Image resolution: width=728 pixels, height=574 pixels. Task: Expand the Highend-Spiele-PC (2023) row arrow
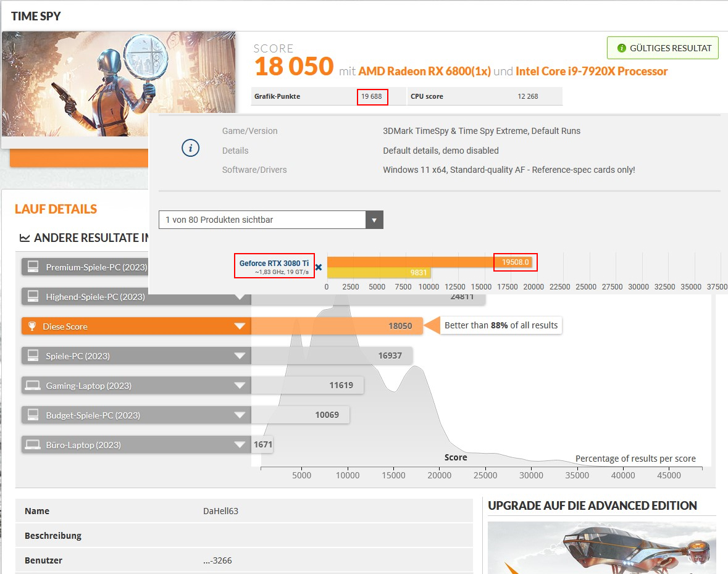tap(240, 297)
